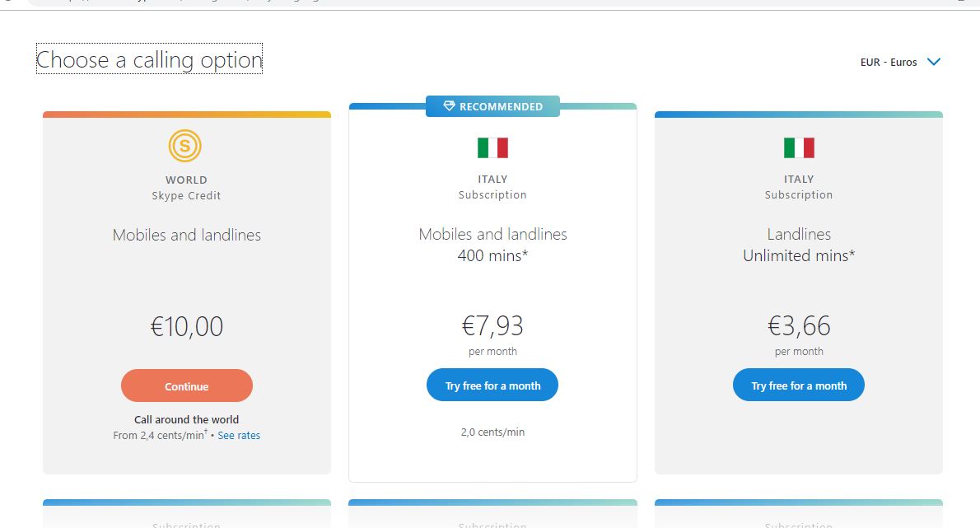The image size is (980, 528).
Task: Click the Italian flag on the unlimited landlines card
Action: tap(799, 147)
